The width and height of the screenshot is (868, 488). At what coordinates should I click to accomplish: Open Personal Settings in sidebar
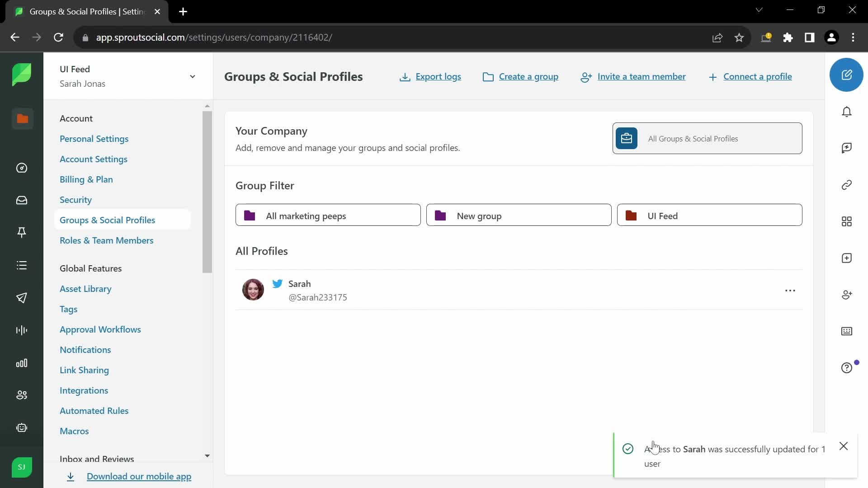point(94,139)
